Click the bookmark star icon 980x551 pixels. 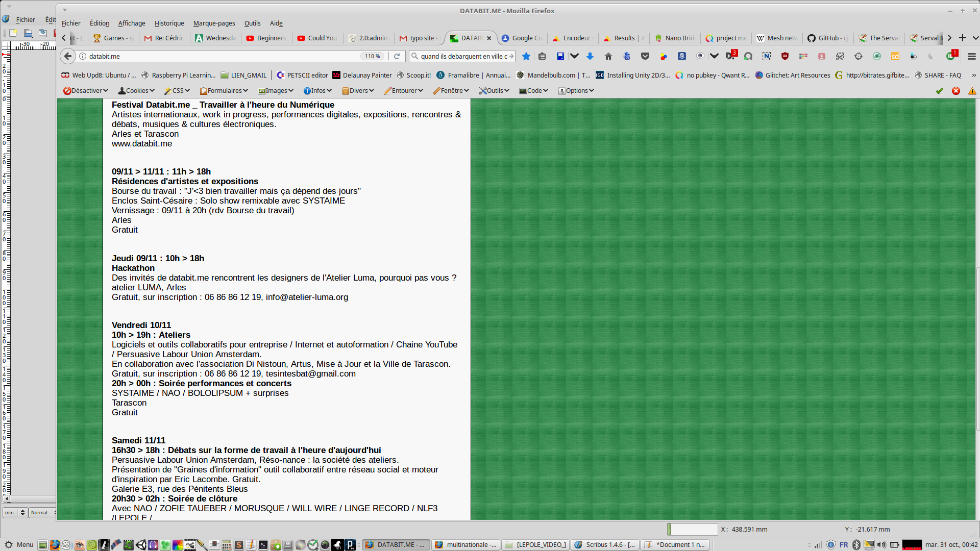coord(526,56)
